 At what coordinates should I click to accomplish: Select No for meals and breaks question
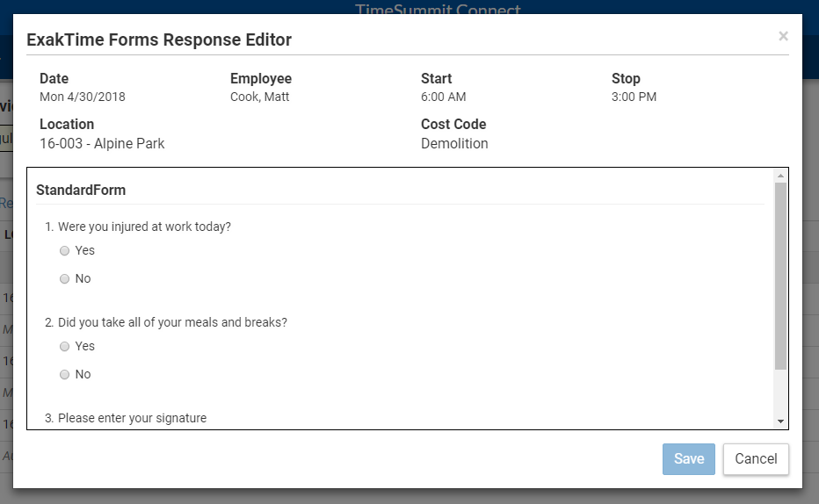[x=64, y=375]
